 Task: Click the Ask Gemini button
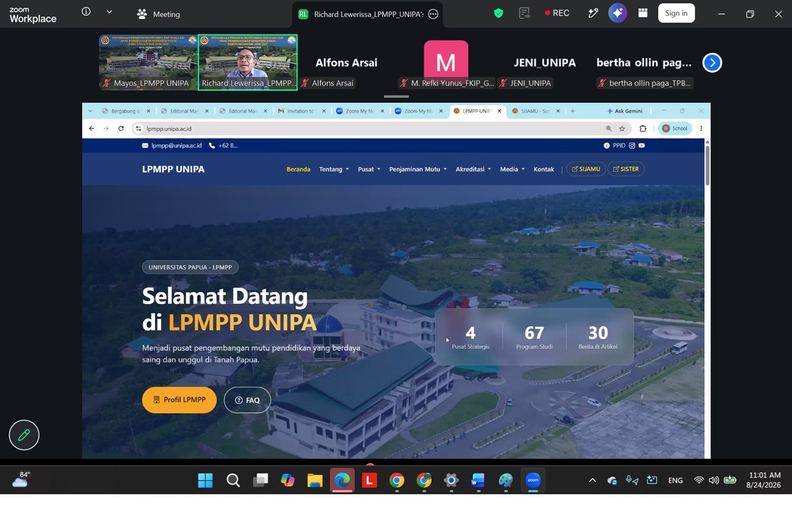625,111
